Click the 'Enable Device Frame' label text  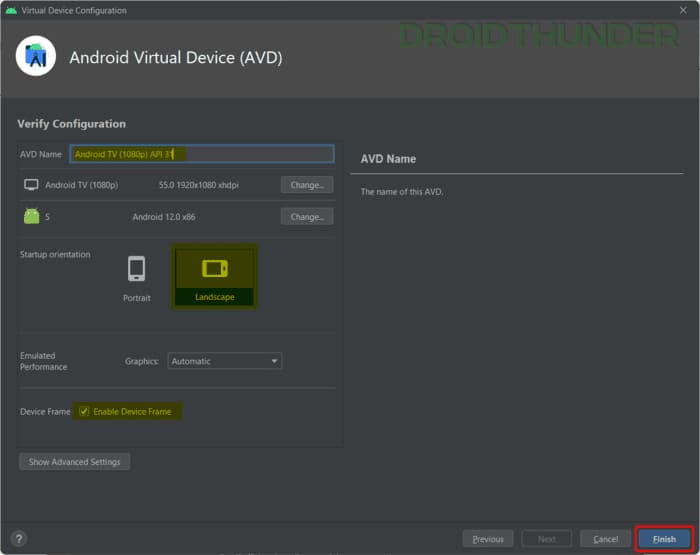pyautogui.click(x=132, y=412)
